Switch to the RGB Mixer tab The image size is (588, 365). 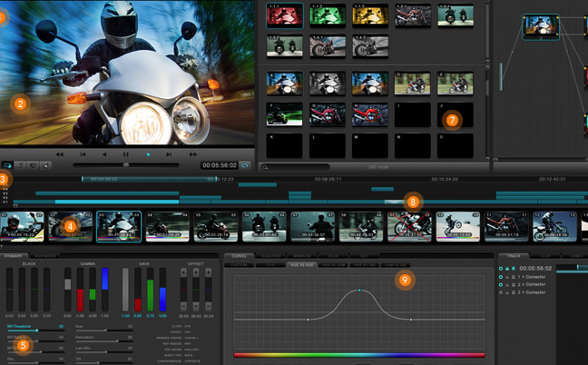44,256
